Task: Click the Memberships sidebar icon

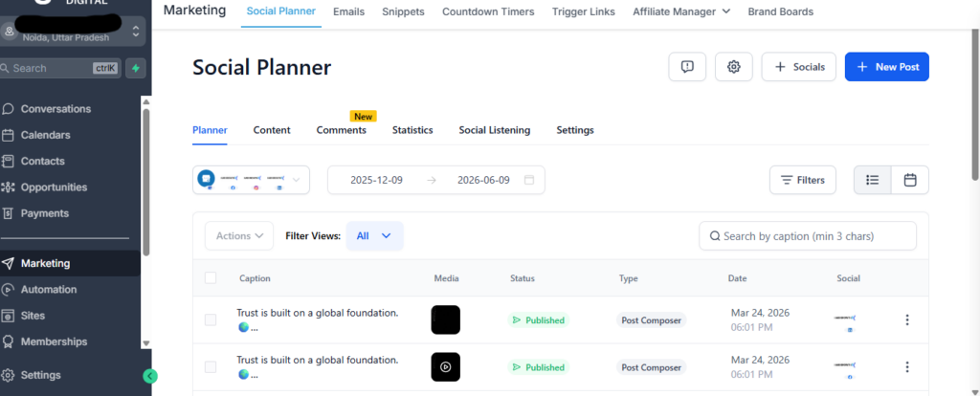Action: click(8, 342)
